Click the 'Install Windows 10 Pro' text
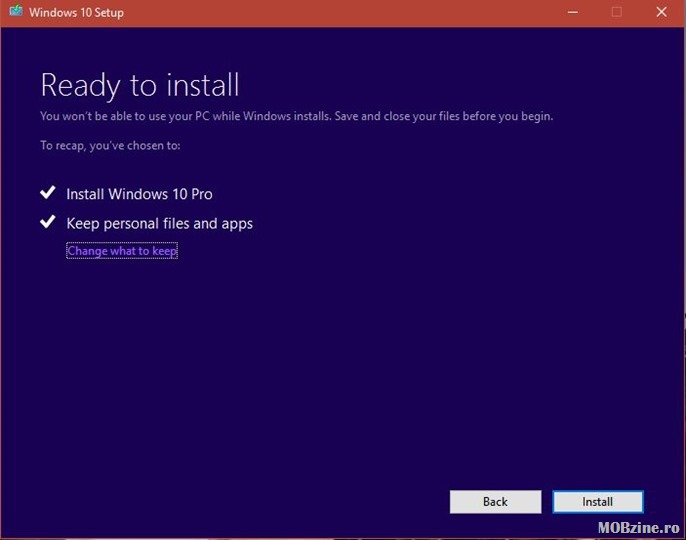The height and width of the screenshot is (540, 686). coord(140,194)
